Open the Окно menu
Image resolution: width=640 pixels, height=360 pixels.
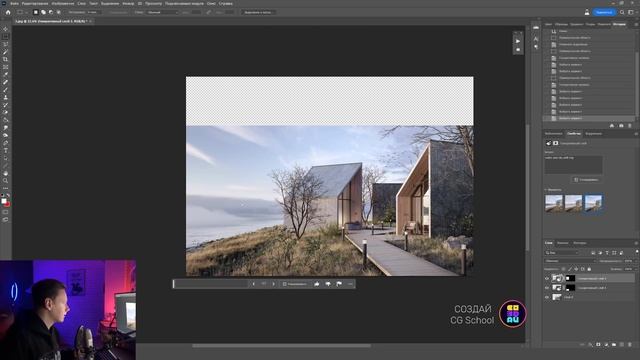point(211,3)
